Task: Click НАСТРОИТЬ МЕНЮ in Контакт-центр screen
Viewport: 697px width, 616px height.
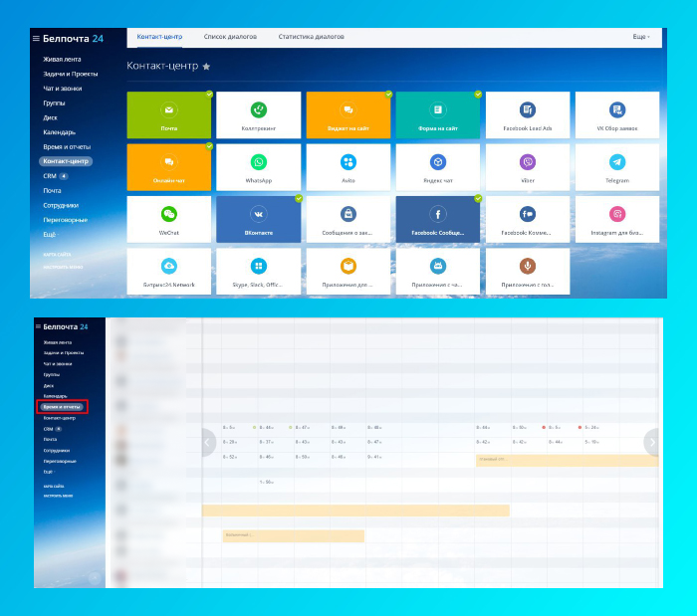Action: pyautogui.click(x=63, y=267)
